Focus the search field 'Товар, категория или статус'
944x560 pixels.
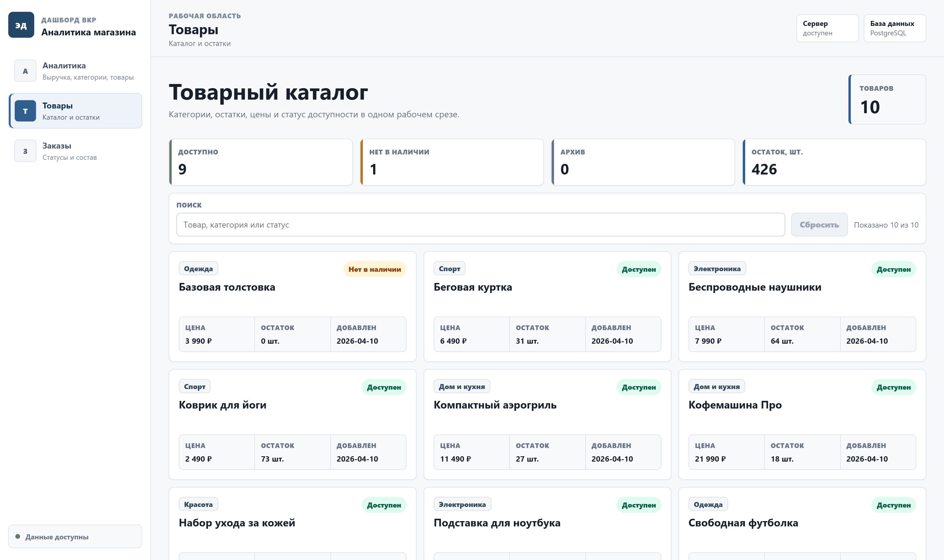click(480, 225)
